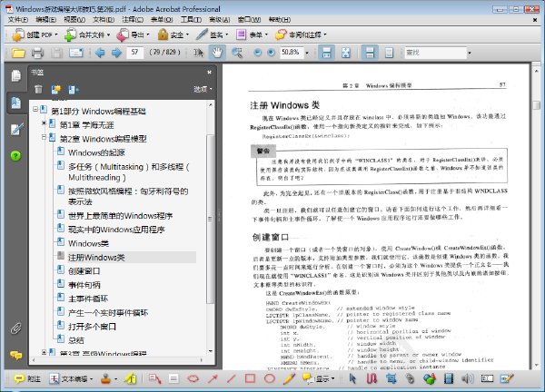Click the Fit Width page icon

pos(326,53)
